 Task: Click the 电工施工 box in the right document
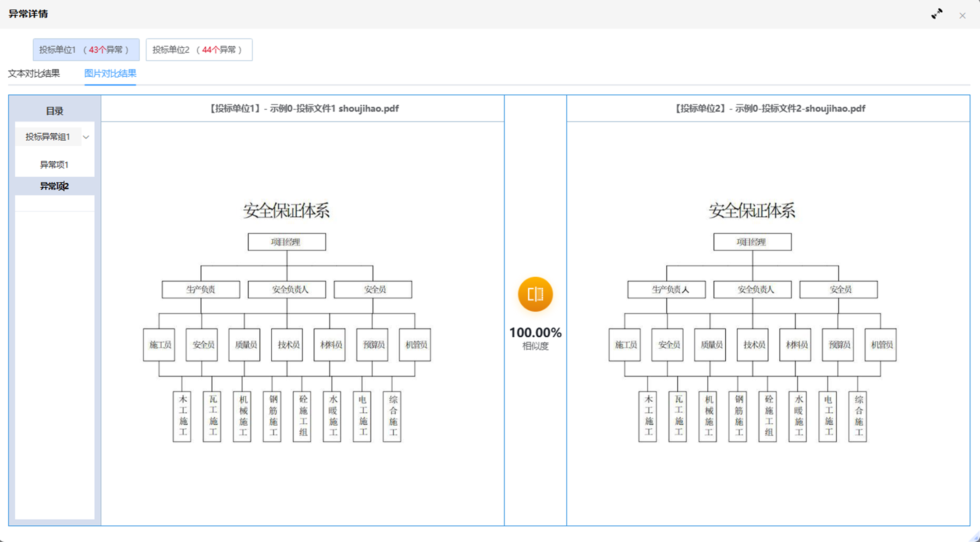827,417
